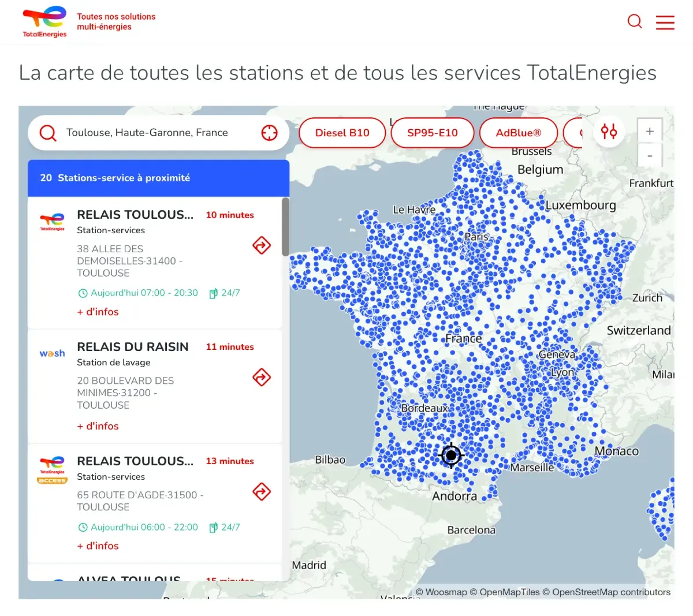Click the Bordeaux label on the map
Screen dimensions: 693x616
(424, 408)
